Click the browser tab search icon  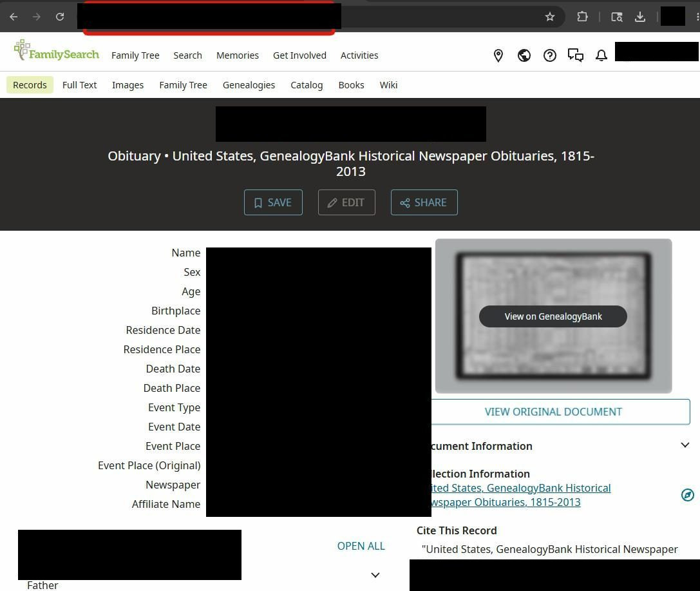coord(616,17)
